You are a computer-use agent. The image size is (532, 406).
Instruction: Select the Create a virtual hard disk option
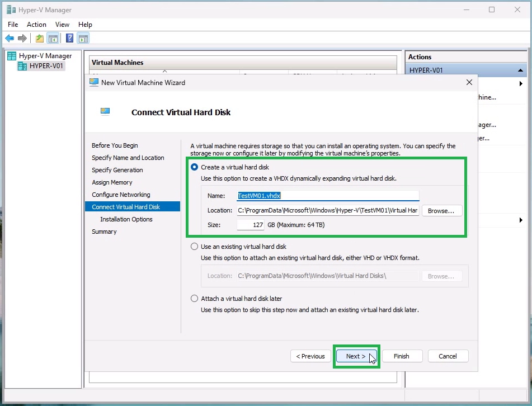tap(195, 167)
